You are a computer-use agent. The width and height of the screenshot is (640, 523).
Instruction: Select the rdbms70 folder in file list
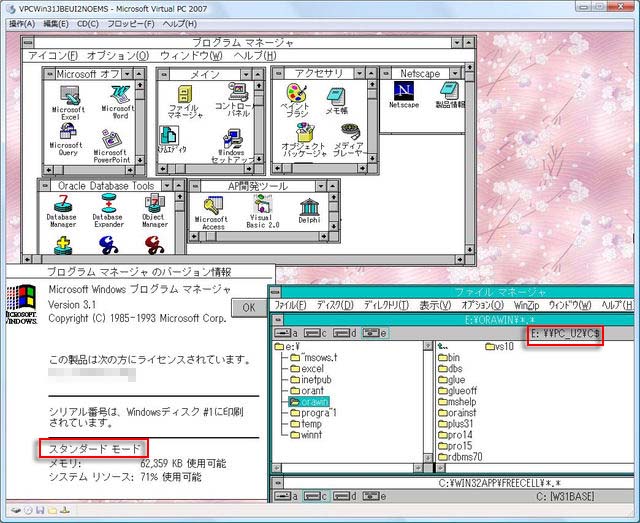click(460, 457)
